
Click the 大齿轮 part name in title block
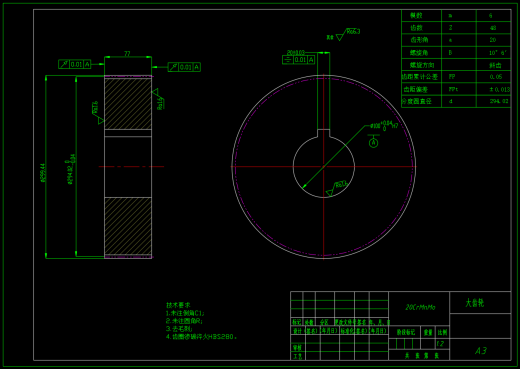coord(475,303)
